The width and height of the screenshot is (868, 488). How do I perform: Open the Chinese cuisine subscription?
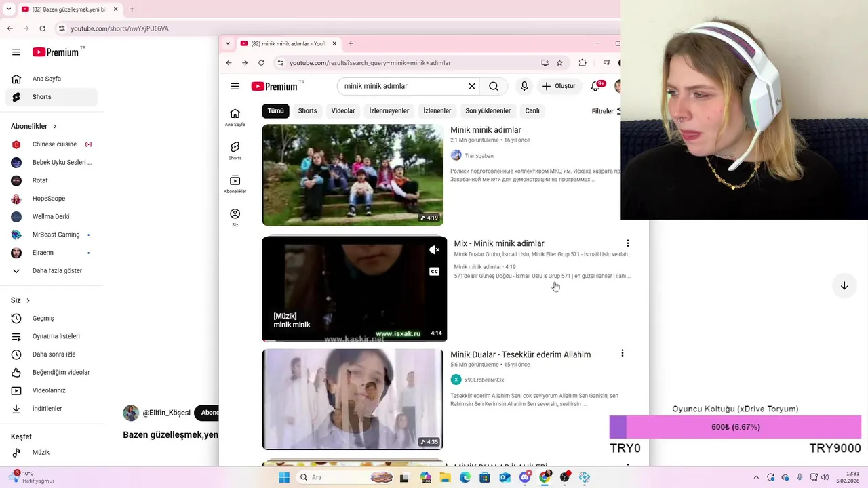click(x=52, y=144)
